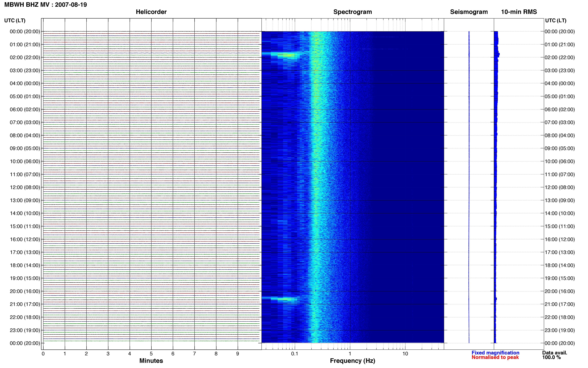Click '12:00 (08:00)' on the Helicorder-side time axis

pos(25,187)
